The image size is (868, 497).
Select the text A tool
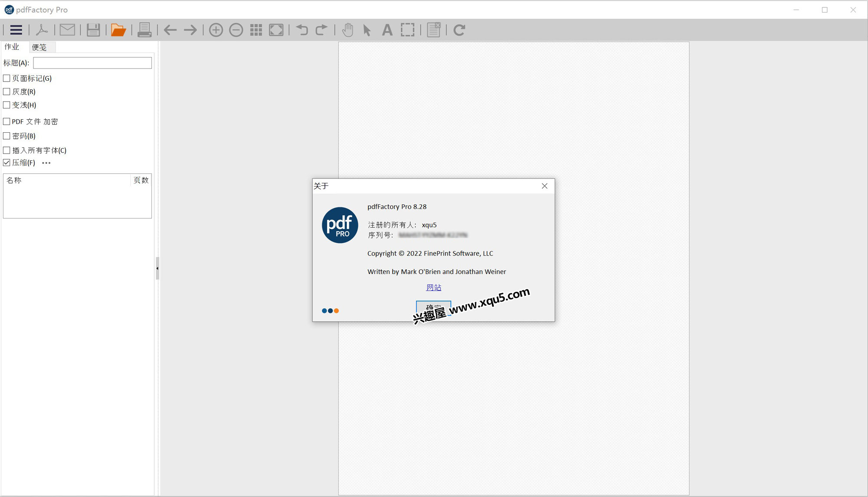(x=387, y=30)
